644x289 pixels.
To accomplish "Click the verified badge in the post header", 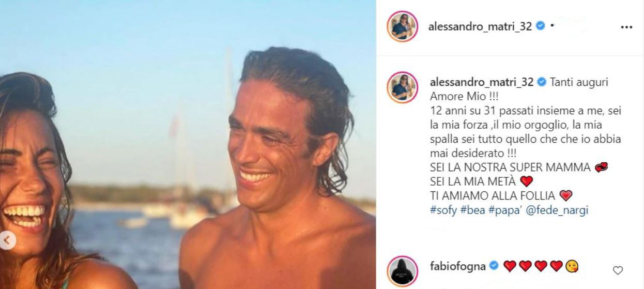I will pos(540,27).
